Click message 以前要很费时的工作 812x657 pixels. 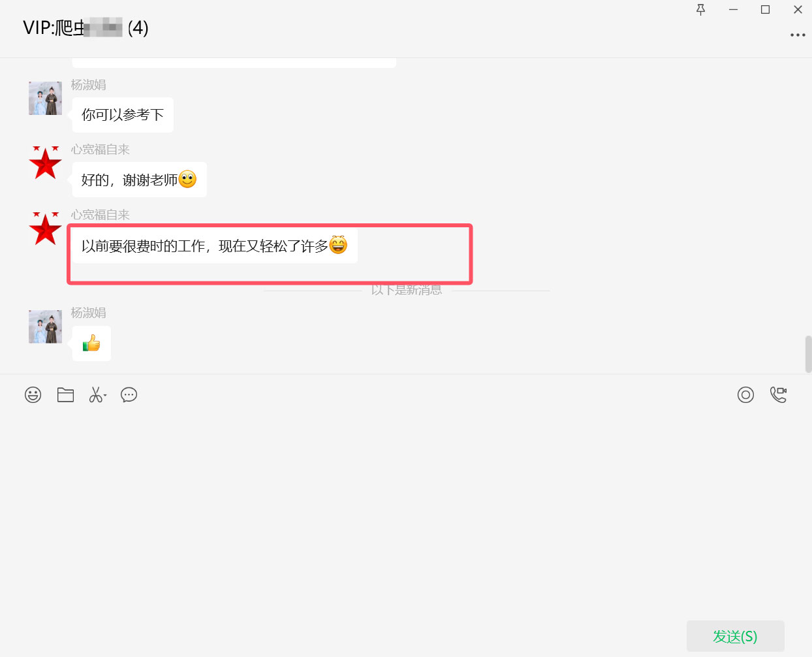[214, 246]
